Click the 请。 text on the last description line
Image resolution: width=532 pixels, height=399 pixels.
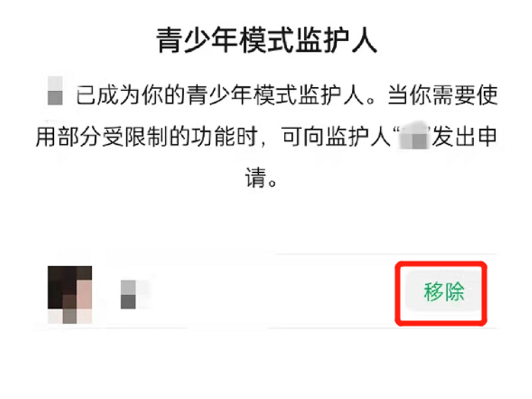tap(261, 177)
